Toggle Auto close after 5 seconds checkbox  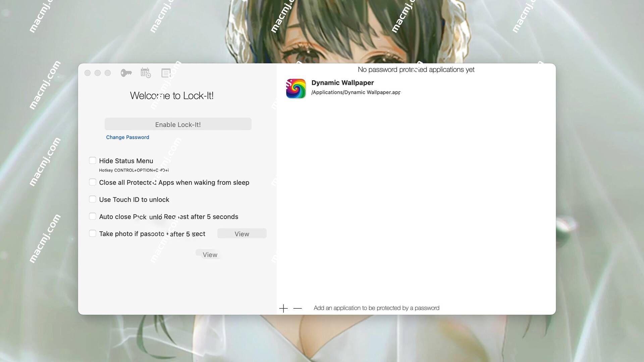coord(93,216)
